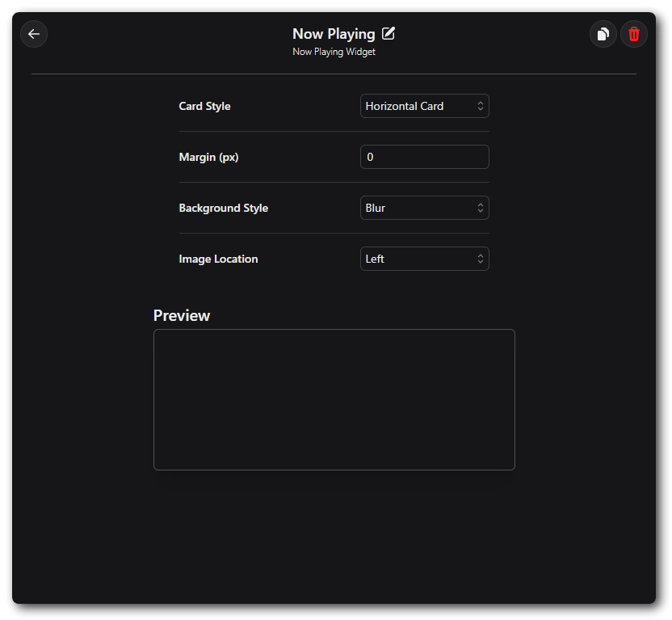This screenshot has width=672, height=620.
Task: Click the Preview heading
Action: click(x=182, y=315)
